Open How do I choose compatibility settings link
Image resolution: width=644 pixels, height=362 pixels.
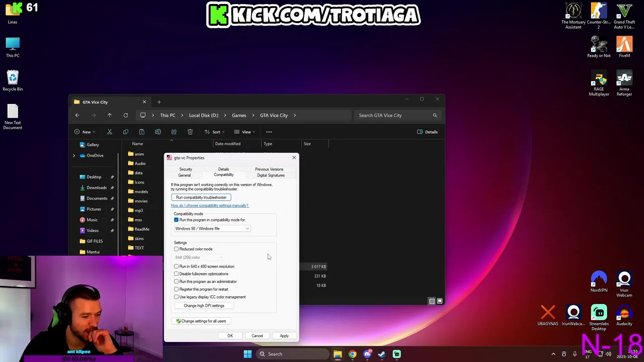click(x=210, y=206)
